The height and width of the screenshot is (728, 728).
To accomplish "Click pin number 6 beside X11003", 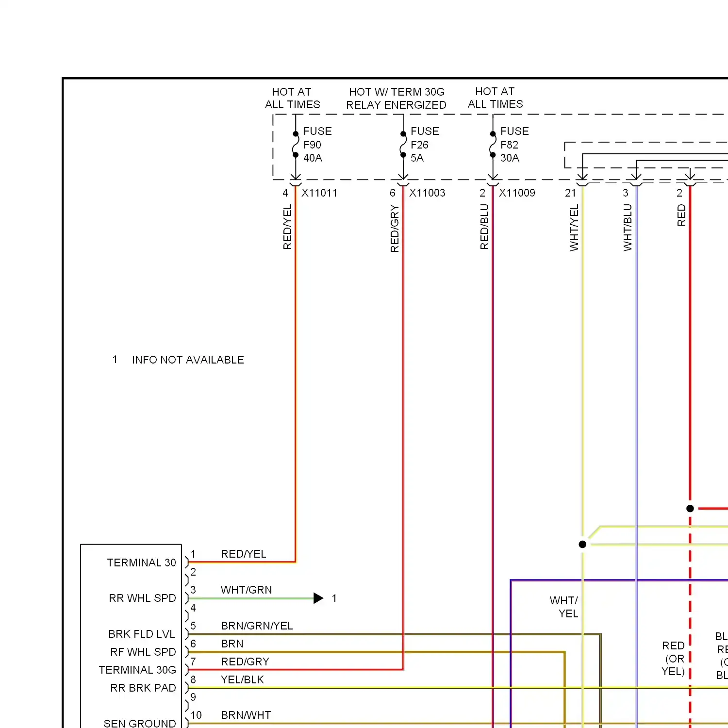I will (x=393, y=193).
